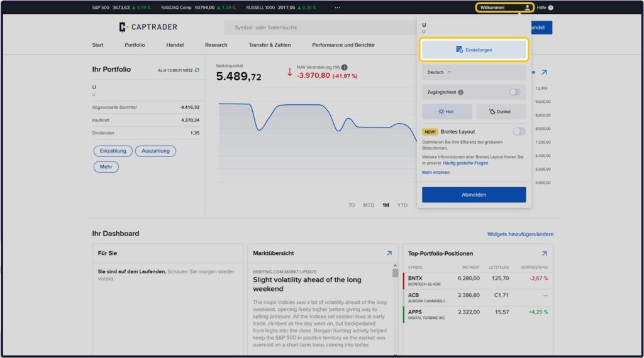Open the Willkommen user menu
The image size is (644, 358).
point(505,8)
